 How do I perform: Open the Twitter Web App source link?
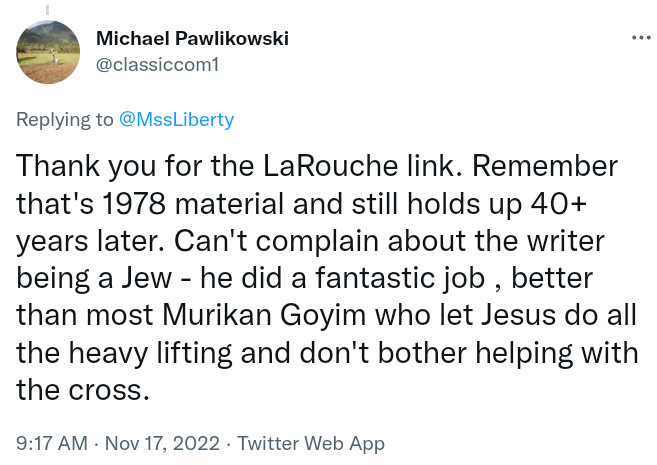tap(311, 443)
